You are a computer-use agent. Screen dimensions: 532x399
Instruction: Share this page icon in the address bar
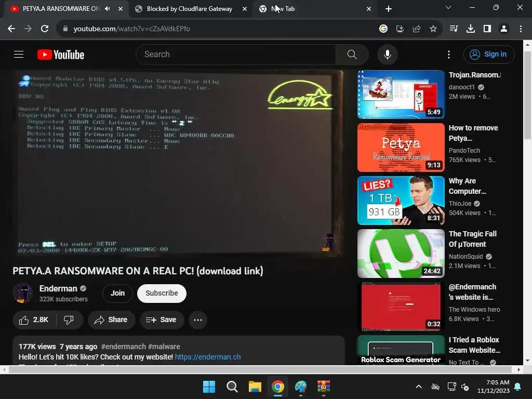pyautogui.click(x=417, y=29)
